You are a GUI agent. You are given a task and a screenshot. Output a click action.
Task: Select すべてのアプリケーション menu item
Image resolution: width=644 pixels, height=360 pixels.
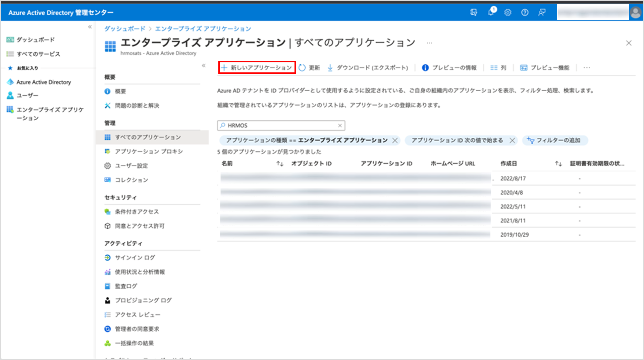click(x=152, y=137)
